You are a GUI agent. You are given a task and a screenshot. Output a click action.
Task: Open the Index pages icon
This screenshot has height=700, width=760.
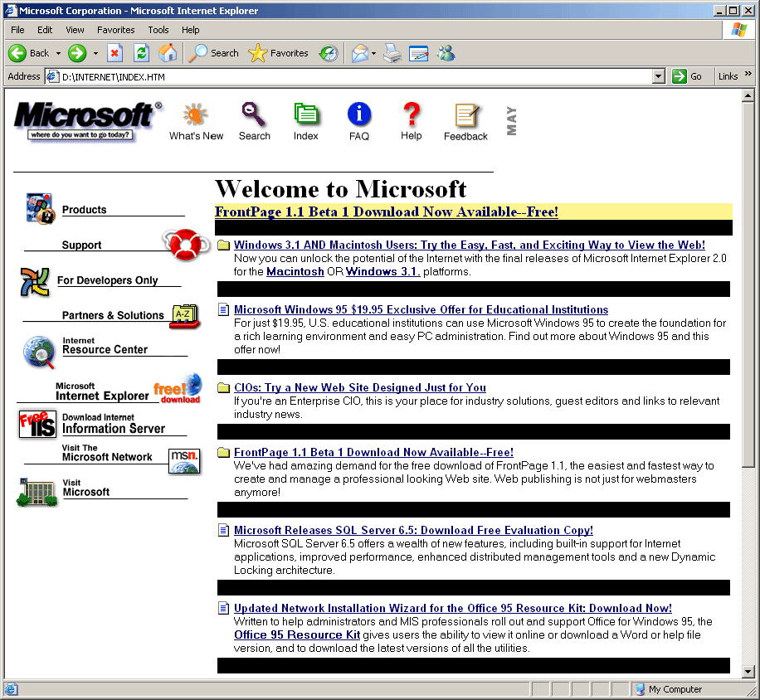(x=306, y=114)
